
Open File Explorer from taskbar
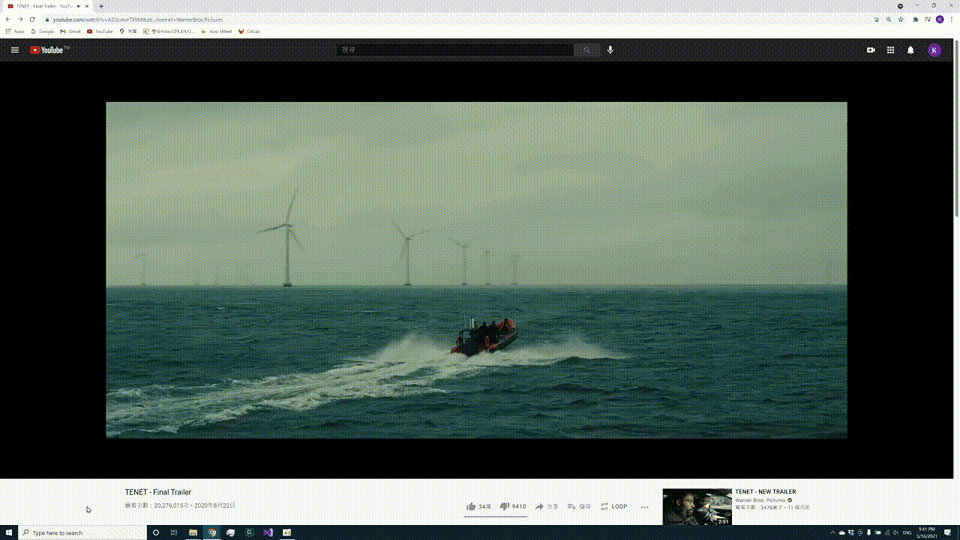point(193,533)
